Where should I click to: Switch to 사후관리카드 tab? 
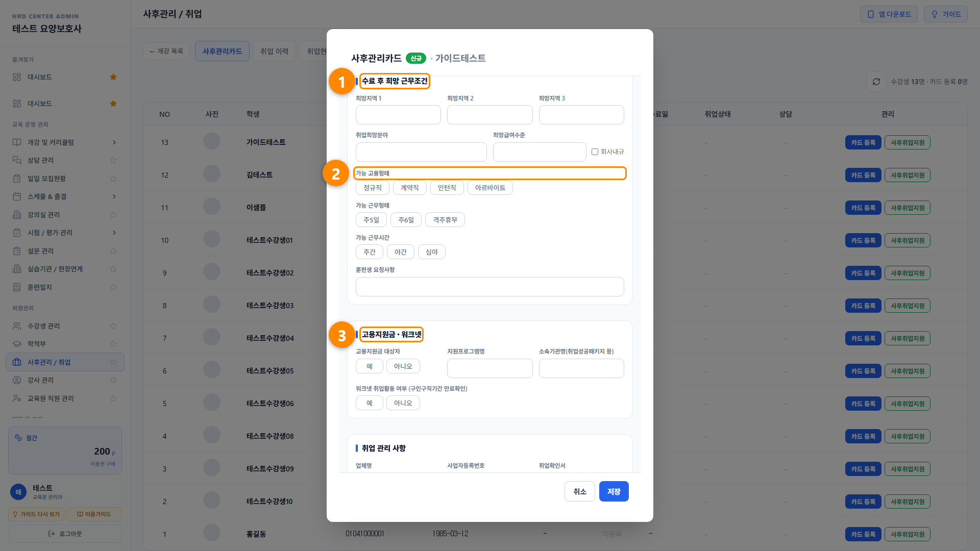222,51
